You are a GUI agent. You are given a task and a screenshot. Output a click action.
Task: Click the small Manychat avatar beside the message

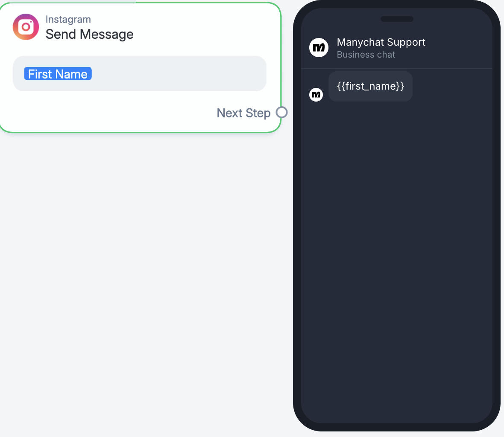click(316, 94)
